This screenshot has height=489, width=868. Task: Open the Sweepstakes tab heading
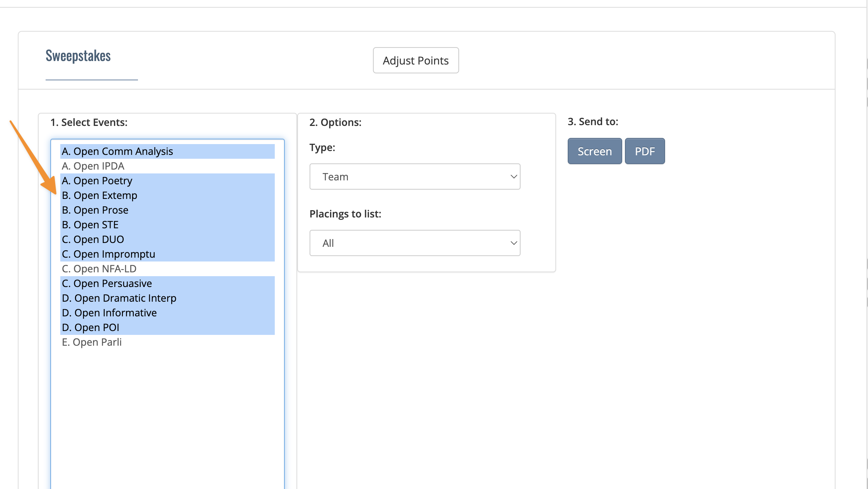click(x=78, y=56)
